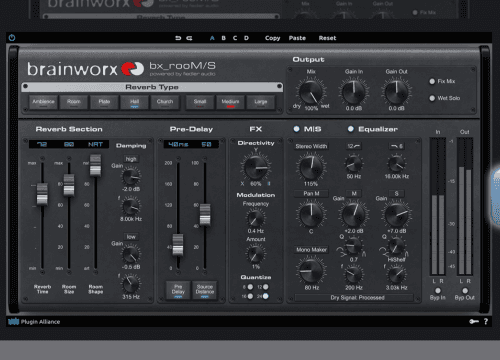Select preset bank A
500x360 pixels.
[x=212, y=38]
